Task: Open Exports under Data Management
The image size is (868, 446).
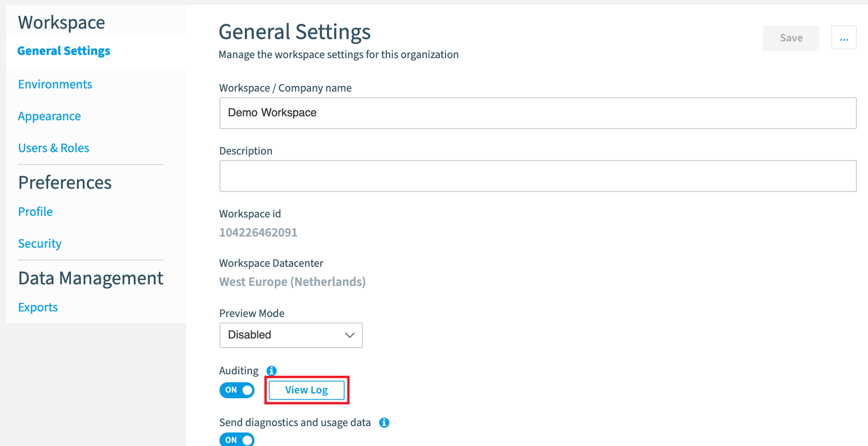Action: pos(38,307)
